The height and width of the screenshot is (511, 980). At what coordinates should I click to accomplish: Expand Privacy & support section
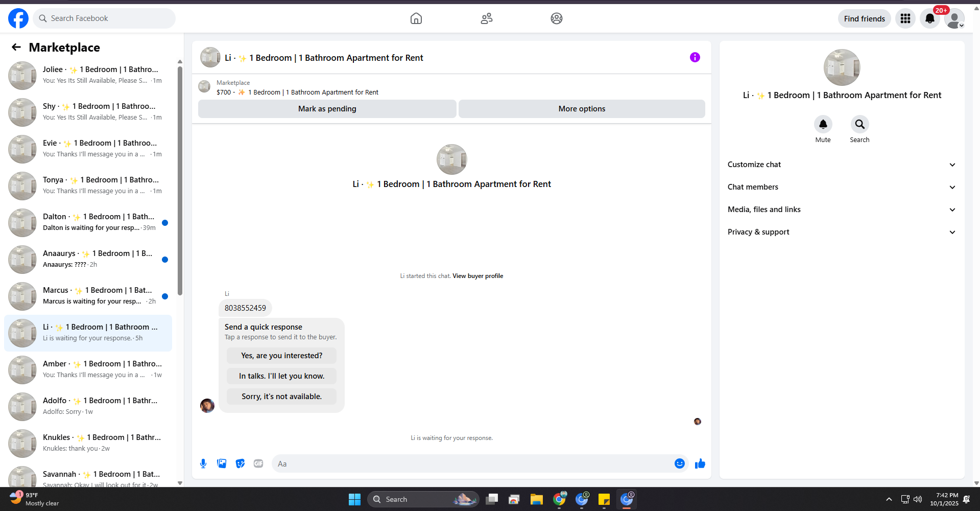coord(842,232)
